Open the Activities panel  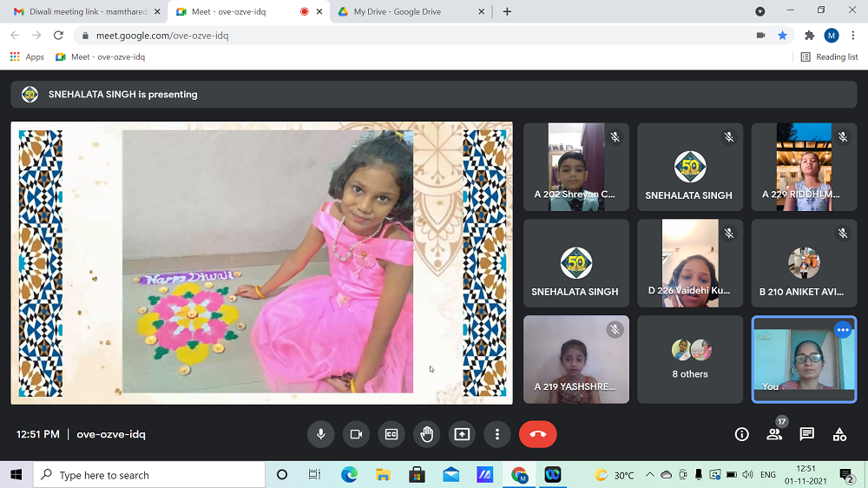(x=839, y=434)
